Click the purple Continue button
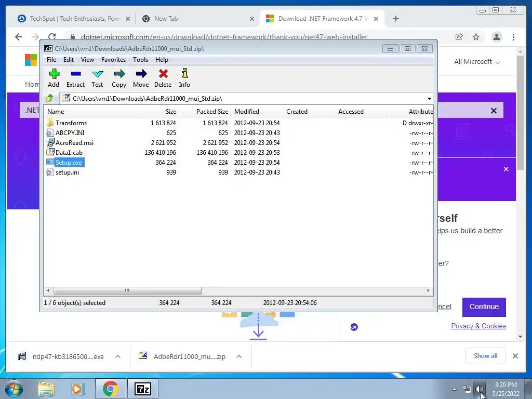 point(484,307)
